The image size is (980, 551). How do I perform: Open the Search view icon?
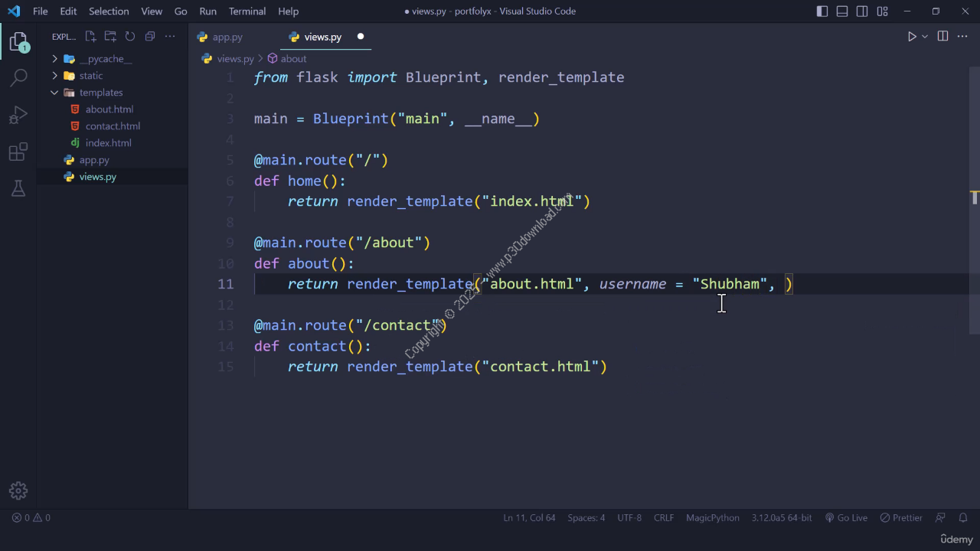[x=18, y=77]
